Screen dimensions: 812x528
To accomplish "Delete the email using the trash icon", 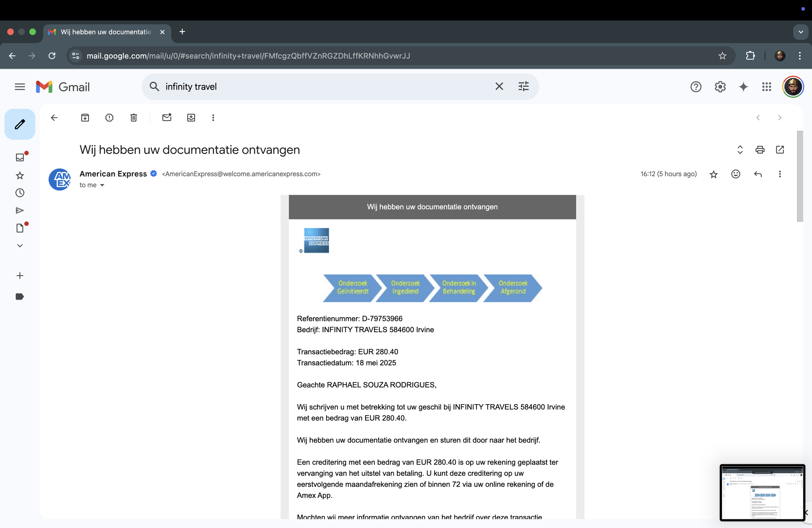I will click(x=133, y=118).
